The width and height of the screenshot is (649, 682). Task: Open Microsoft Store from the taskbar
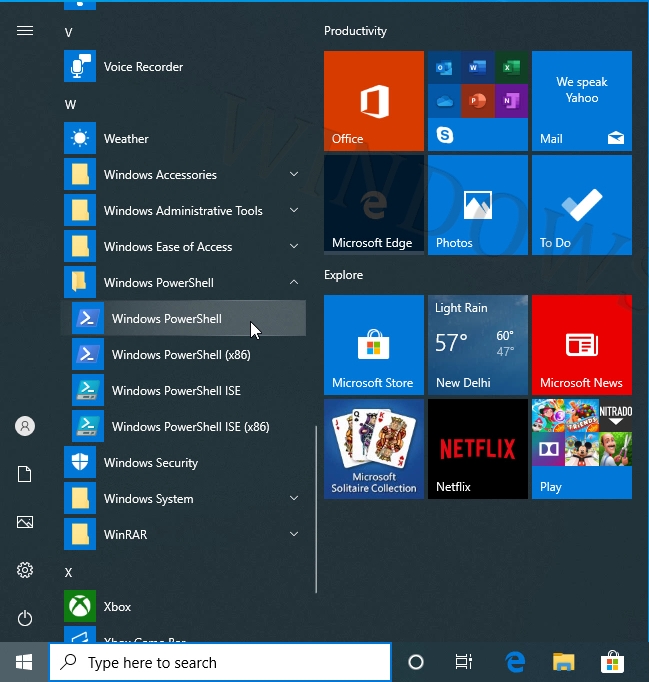coord(612,662)
